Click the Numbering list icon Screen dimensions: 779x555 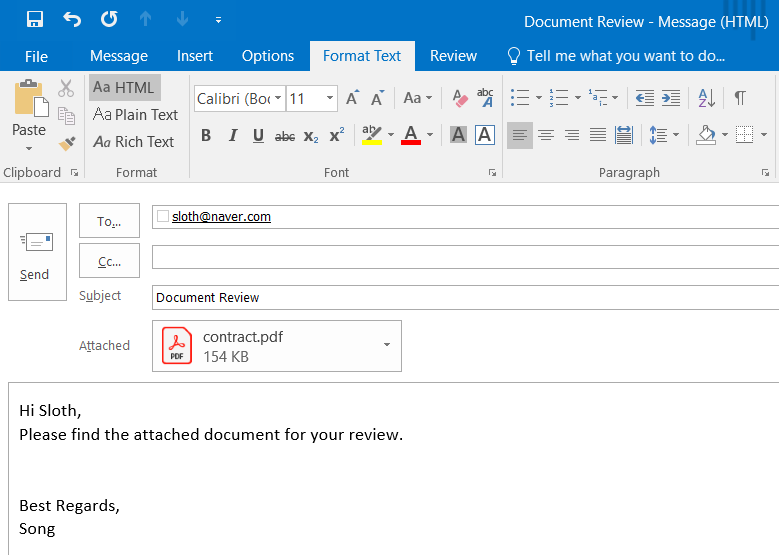(x=559, y=98)
